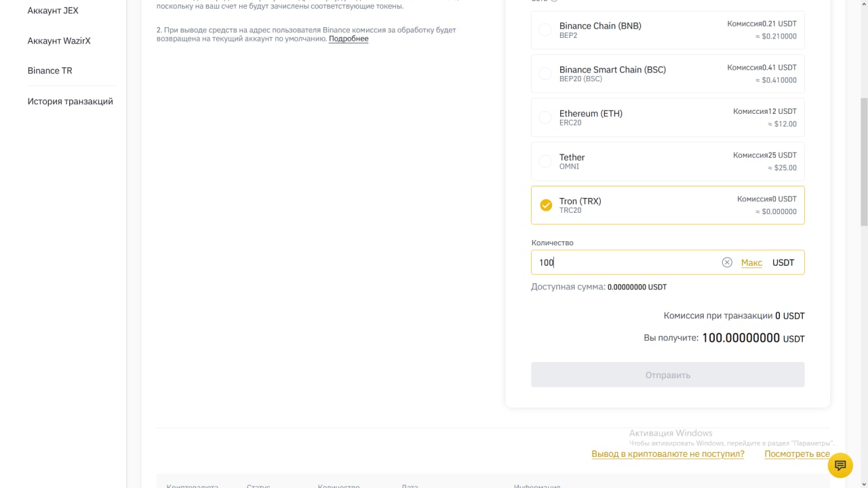
Task: Click the checked Tron (TRX) radio button
Action: click(x=545, y=205)
